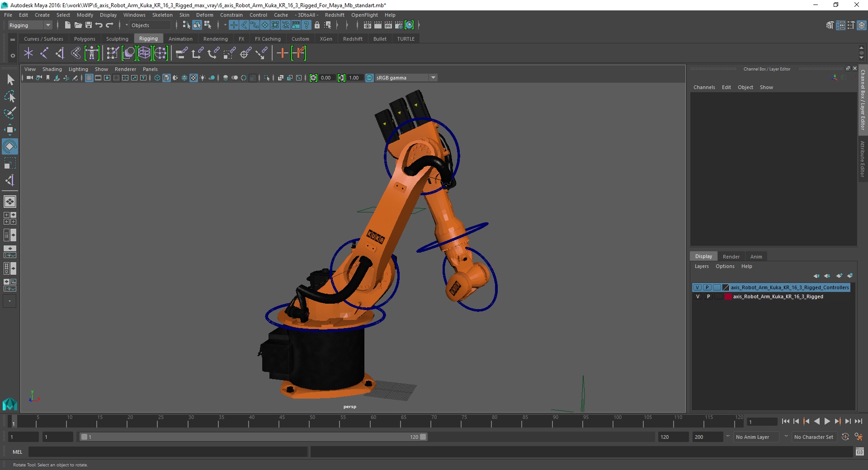The height and width of the screenshot is (470, 868).
Task: Click the Create Joint shelf icon
Action: [44, 53]
